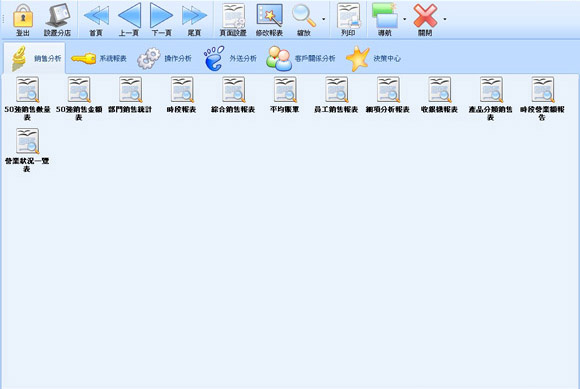Go to 首頁 first page
Image resolution: width=580 pixels, height=389 pixels.
coord(96,19)
